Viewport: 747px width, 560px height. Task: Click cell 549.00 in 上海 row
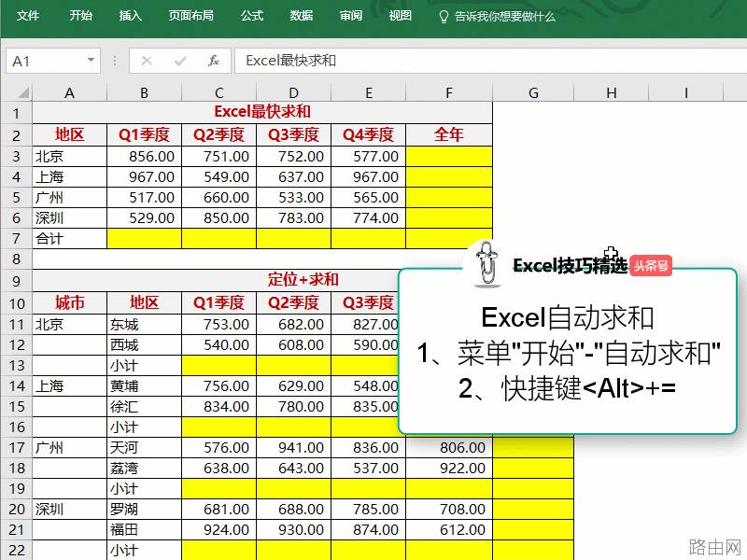tap(219, 176)
